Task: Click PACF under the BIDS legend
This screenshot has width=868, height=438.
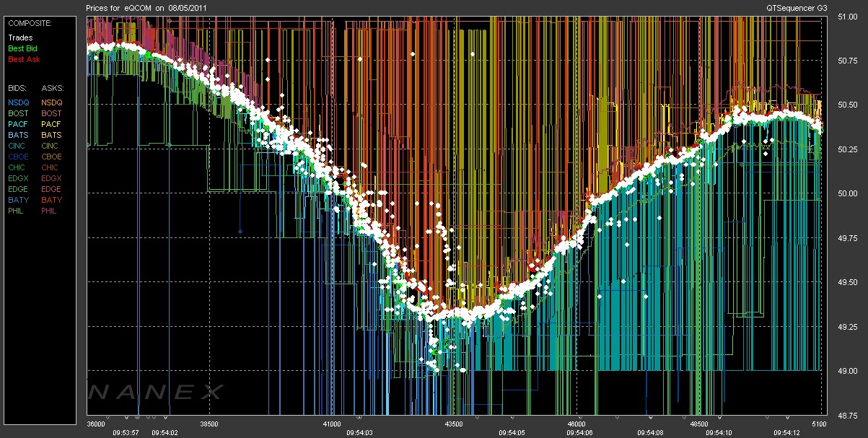Action: click(18, 124)
